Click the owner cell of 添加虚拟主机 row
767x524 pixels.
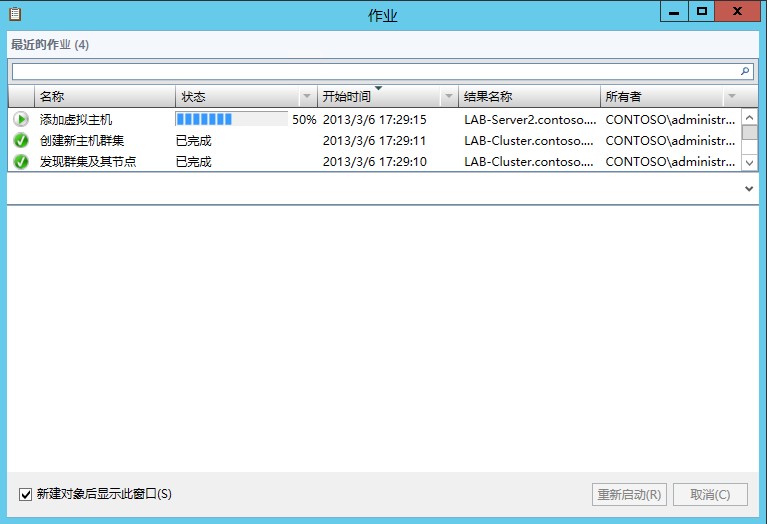coord(670,119)
